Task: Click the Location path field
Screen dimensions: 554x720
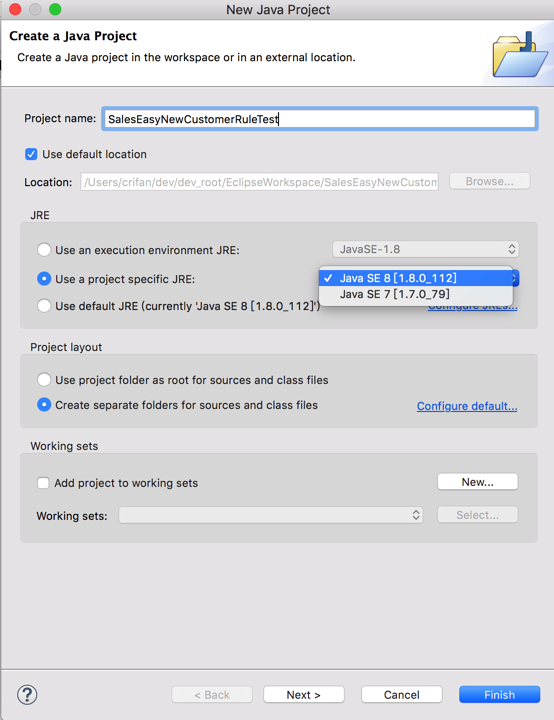Action: coord(260,182)
